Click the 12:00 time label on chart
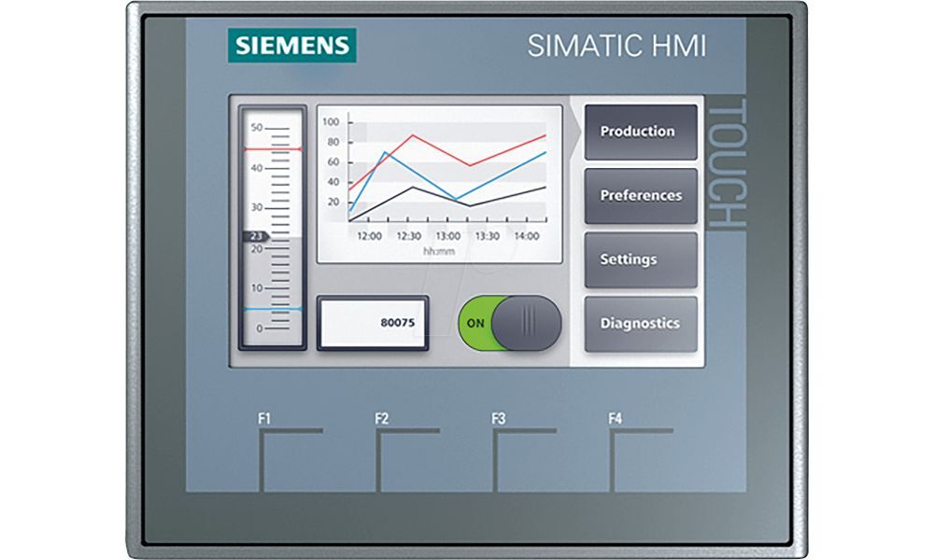934x560 pixels. pos(369,236)
